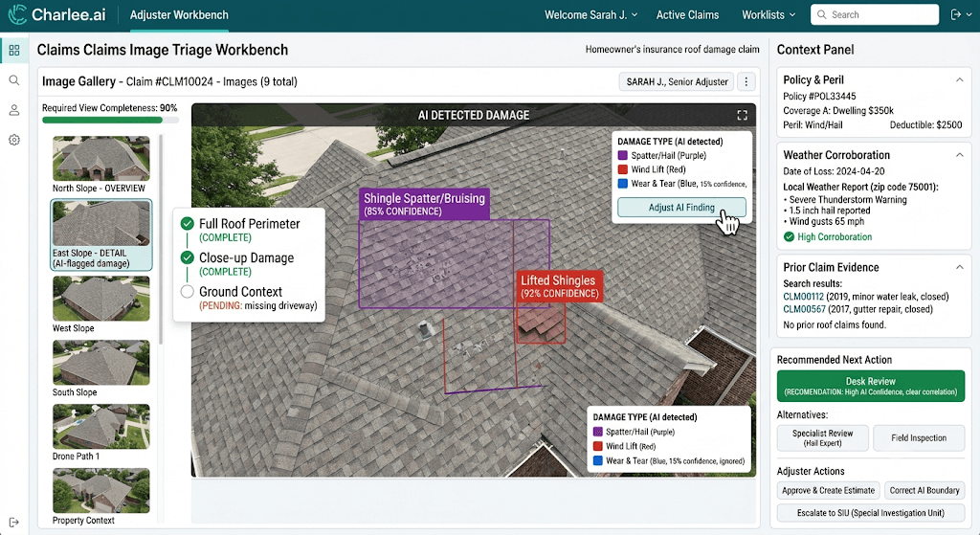Click 'No prior roof claims found.' text
Viewport: 980px width, 535px height.
click(x=835, y=325)
